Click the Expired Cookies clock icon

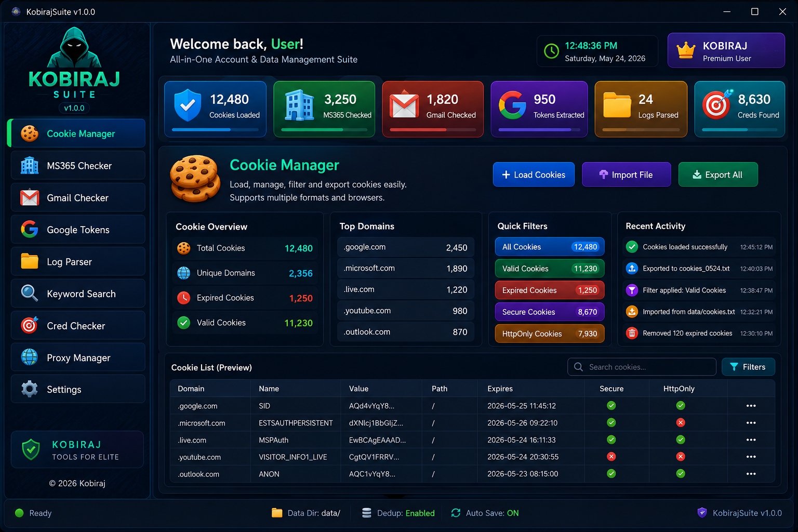pos(183,298)
